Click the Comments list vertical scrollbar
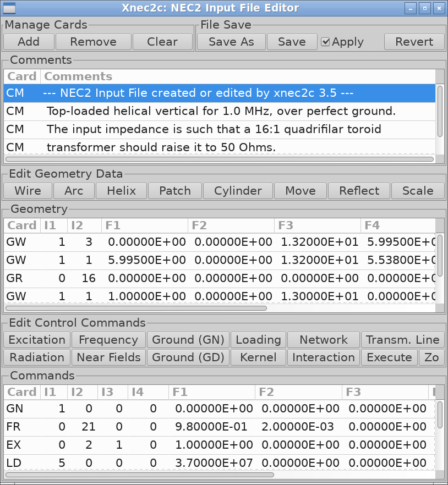This screenshot has width=448, height=485. pos(440,111)
